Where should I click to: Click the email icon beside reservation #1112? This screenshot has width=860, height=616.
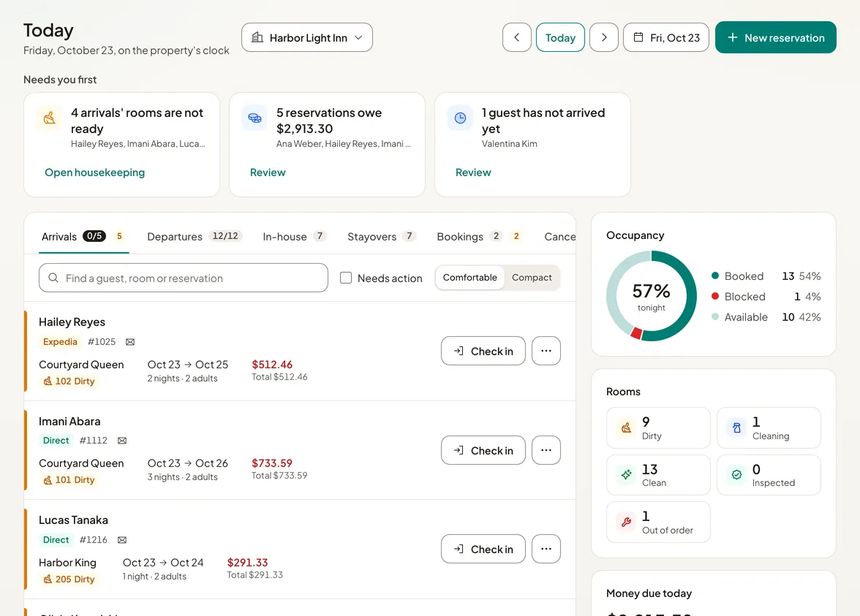tap(122, 441)
